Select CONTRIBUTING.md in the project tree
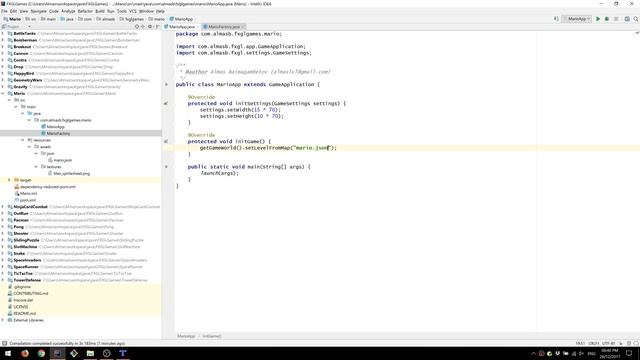This screenshot has height=360, width=640. pyautogui.click(x=31, y=293)
